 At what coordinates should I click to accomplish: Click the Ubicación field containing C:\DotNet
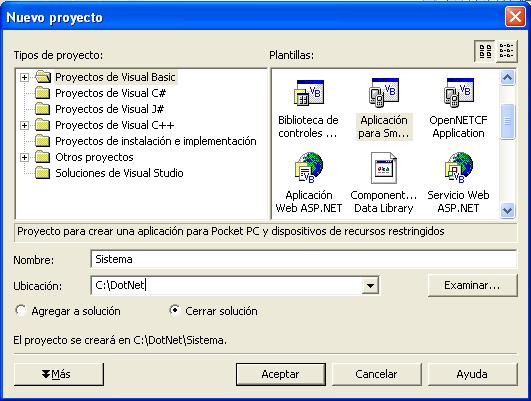pyautogui.click(x=226, y=286)
